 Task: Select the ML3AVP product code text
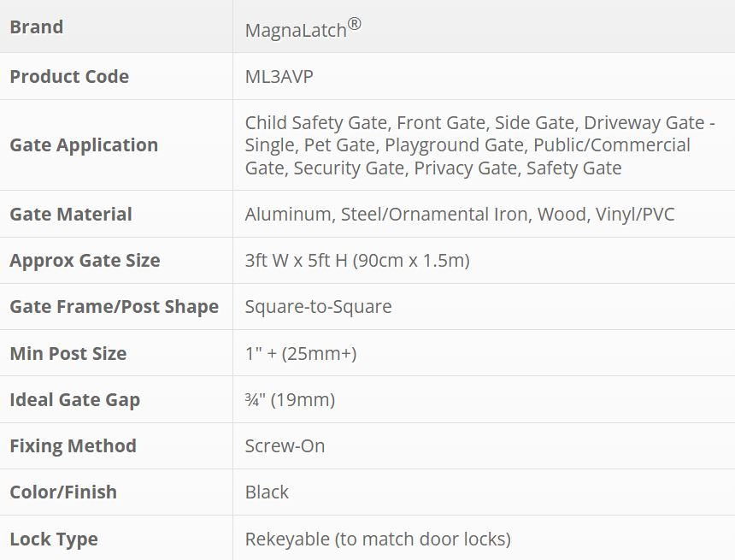(x=279, y=77)
